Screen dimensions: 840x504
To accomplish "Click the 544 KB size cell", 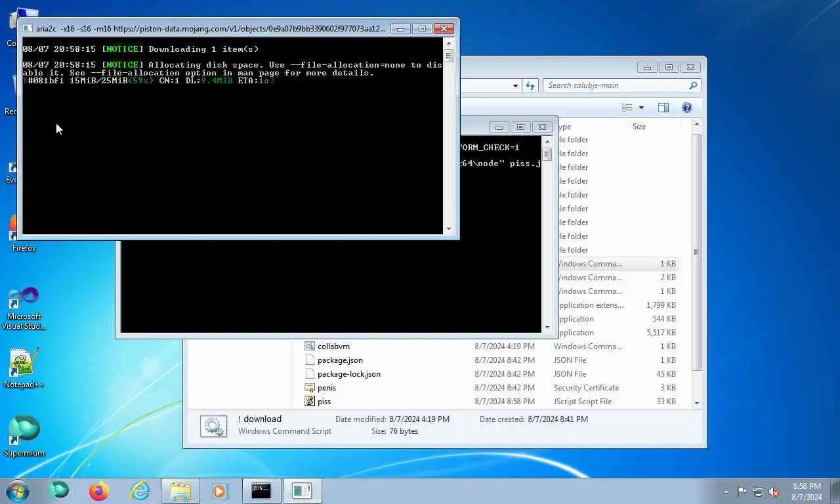I will (x=664, y=319).
